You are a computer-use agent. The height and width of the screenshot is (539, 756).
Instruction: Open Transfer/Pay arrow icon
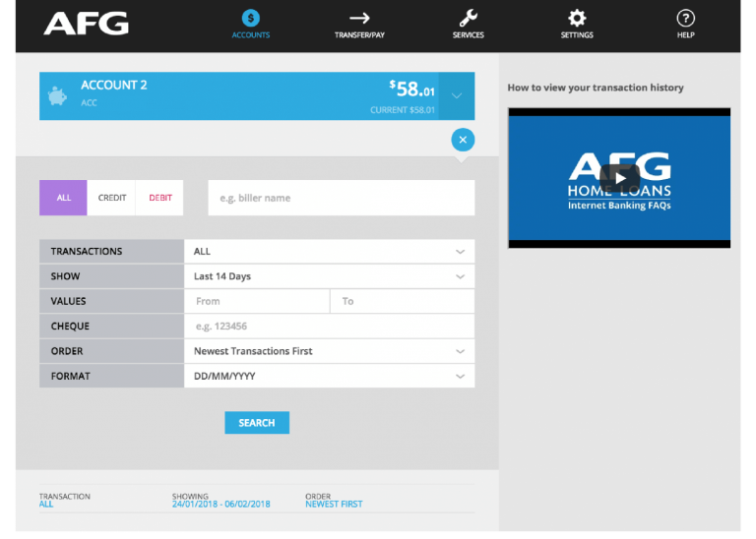click(x=358, y=19)
